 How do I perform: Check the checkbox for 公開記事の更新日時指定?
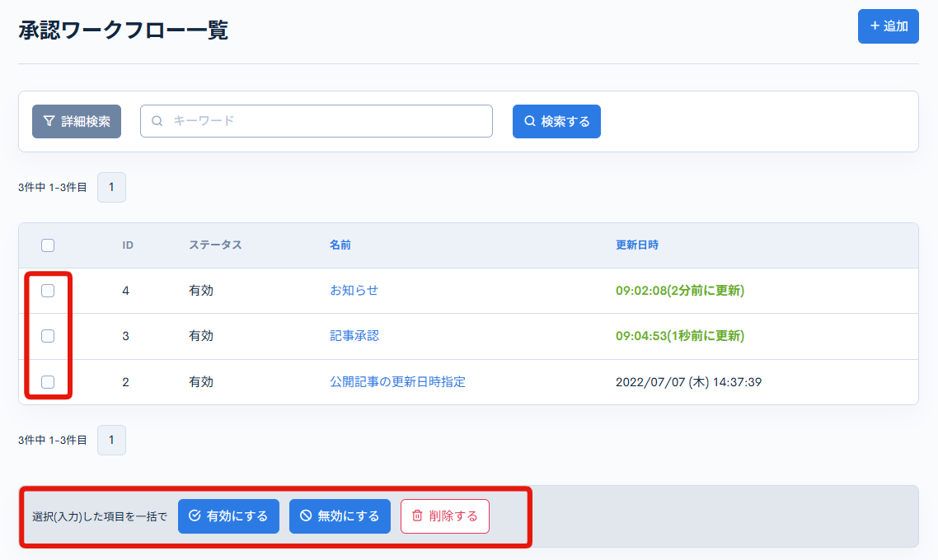(x=48, y=381)
